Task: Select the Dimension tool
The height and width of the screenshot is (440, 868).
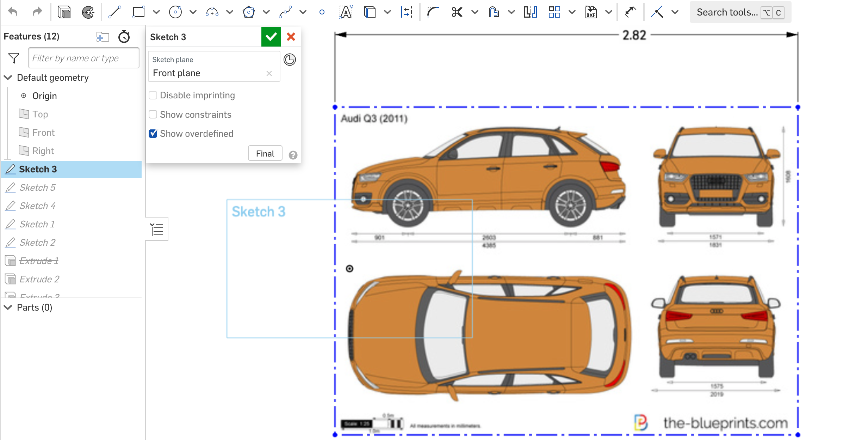Action: [407, 12]
